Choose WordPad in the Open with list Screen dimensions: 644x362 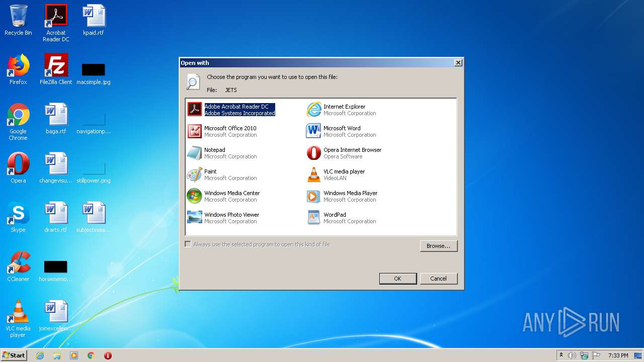point(341,218)
